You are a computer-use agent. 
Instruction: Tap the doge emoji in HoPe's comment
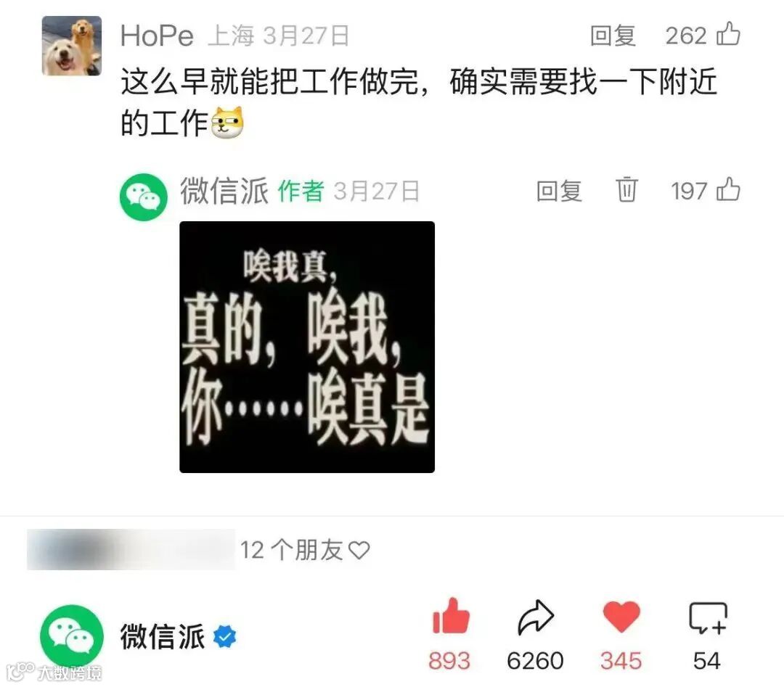(x=227, y=123)
